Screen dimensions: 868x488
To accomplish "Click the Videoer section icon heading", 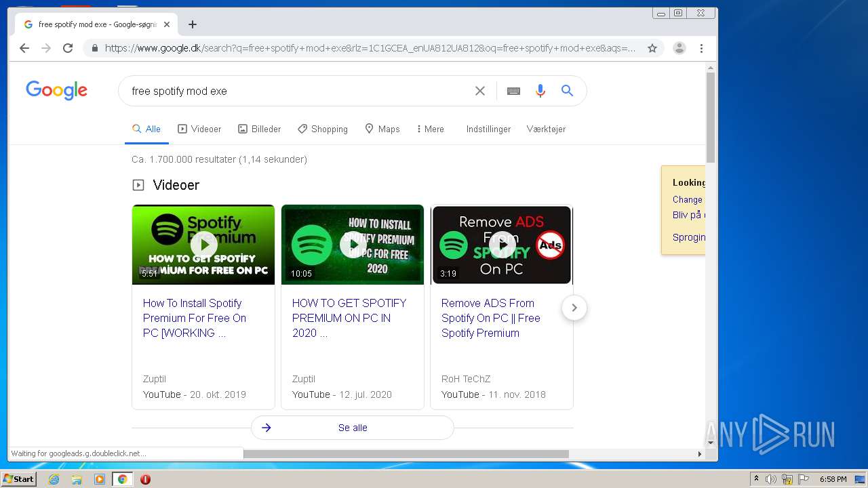I will (138, 185).
